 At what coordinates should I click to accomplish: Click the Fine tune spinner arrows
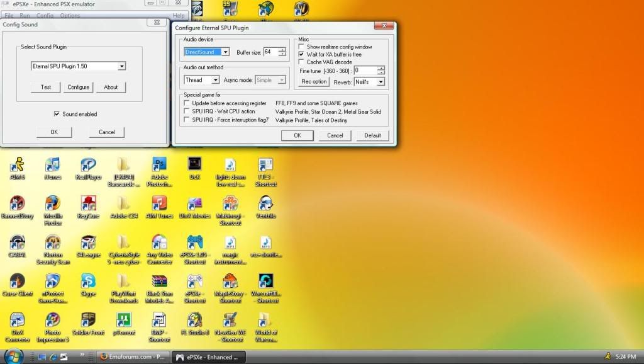tap(381, 71)
